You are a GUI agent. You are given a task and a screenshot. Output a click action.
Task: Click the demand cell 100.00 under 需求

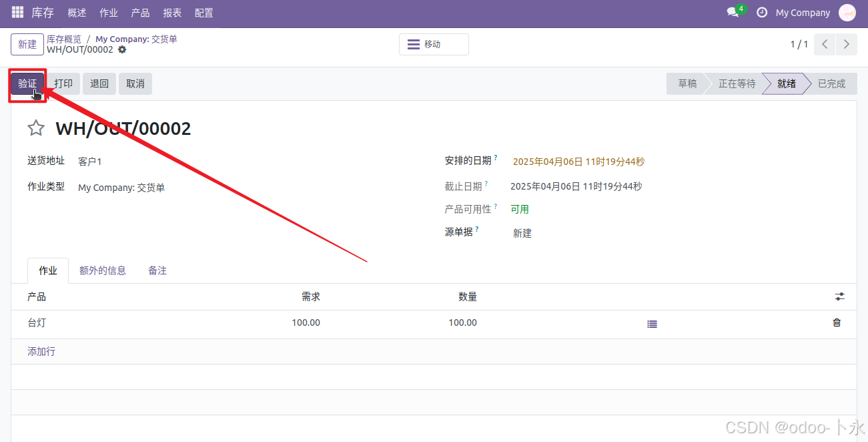click(306, 322)
